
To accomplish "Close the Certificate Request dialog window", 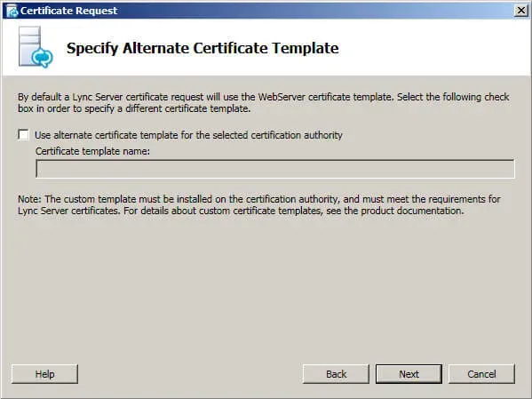I will [520, 11].
